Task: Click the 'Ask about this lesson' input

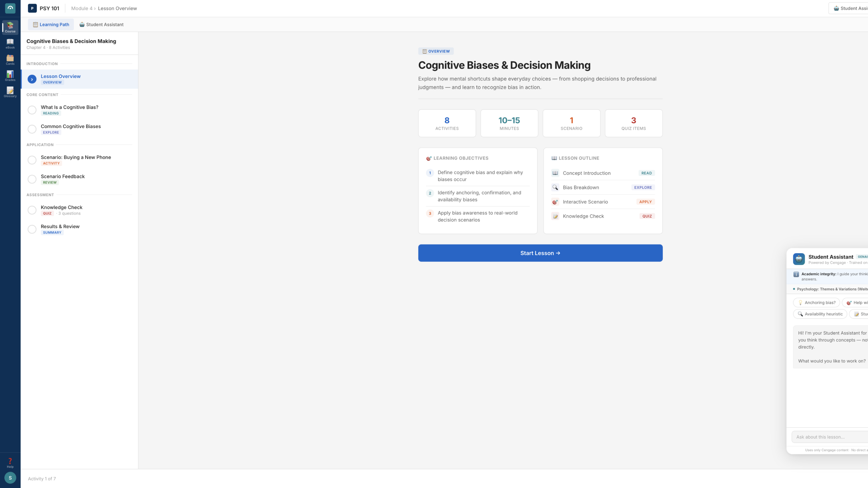Action: click(x=827, y=437)
